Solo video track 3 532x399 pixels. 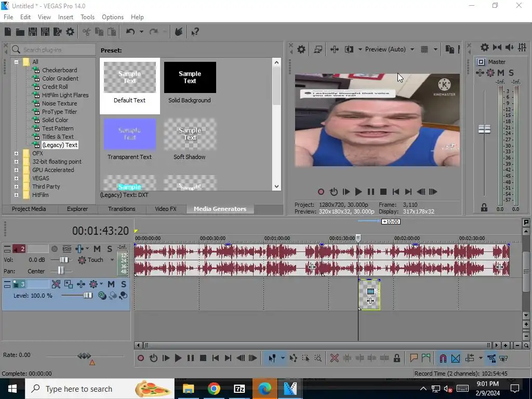(x=124, y=284)
